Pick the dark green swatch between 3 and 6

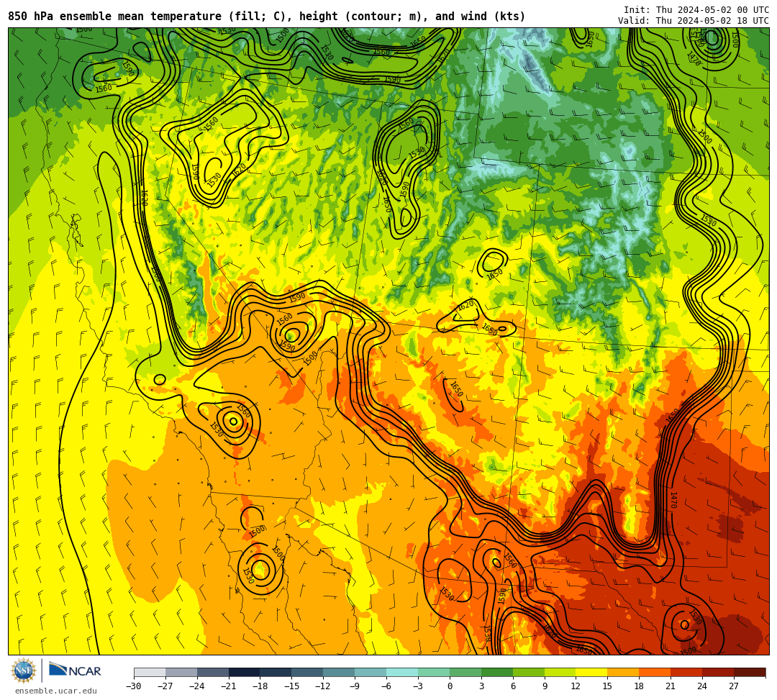(x=497, y=672)
